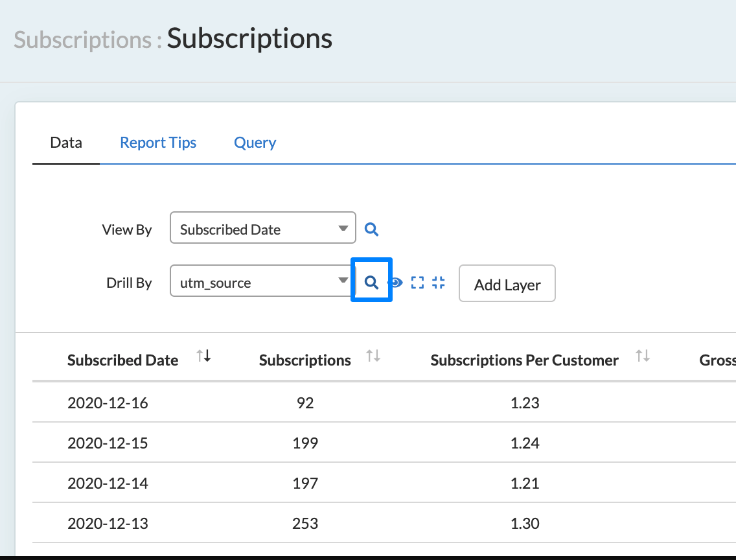
Task: Sort by Subscribed Date column arrows
Action: click(x=204, y=356)
